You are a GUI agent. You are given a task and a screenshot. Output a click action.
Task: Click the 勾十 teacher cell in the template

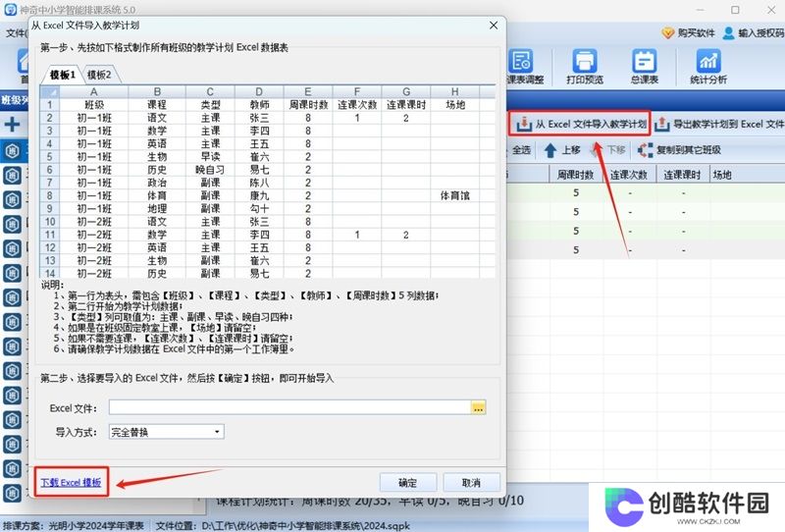coord(259,209)
